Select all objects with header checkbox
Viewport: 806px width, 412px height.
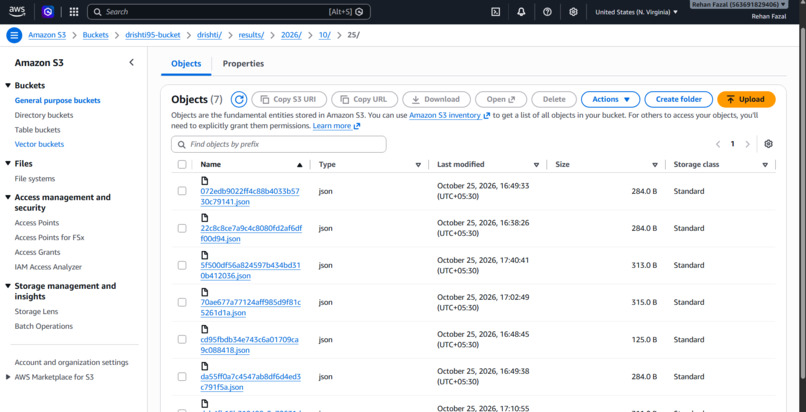(182, 164)
